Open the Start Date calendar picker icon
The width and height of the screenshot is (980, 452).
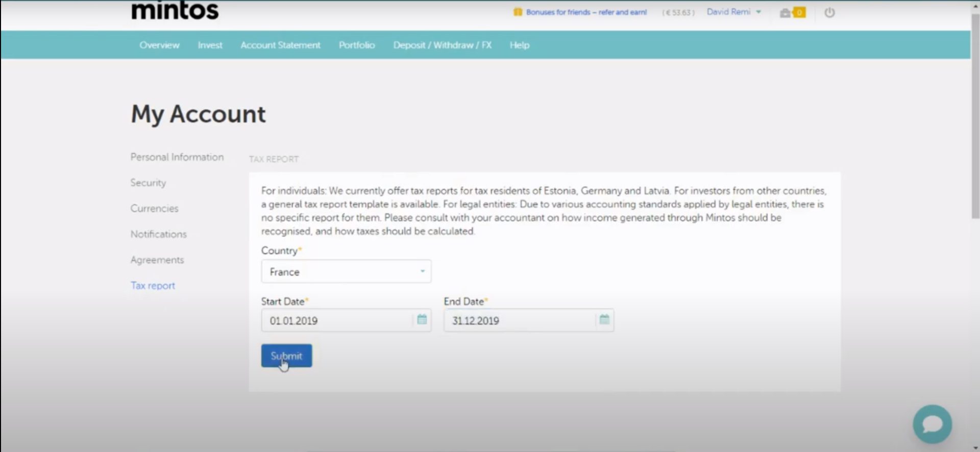tap(422, 320)
